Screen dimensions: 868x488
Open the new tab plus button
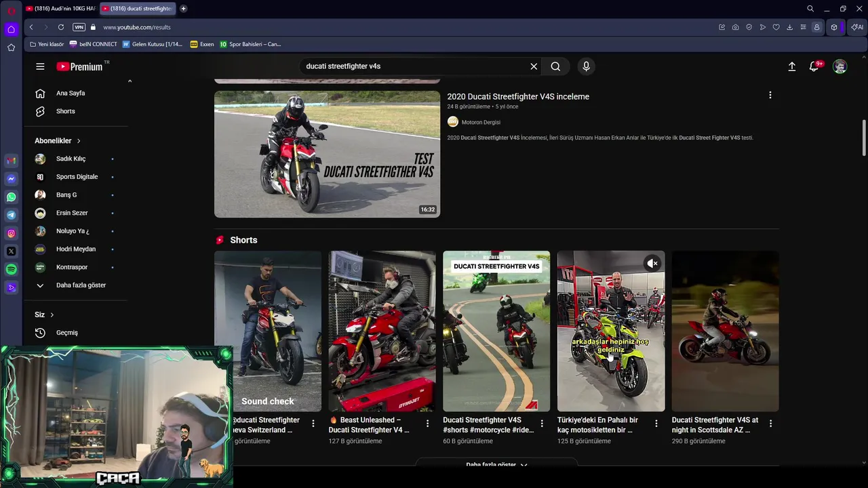click(183, 9)
